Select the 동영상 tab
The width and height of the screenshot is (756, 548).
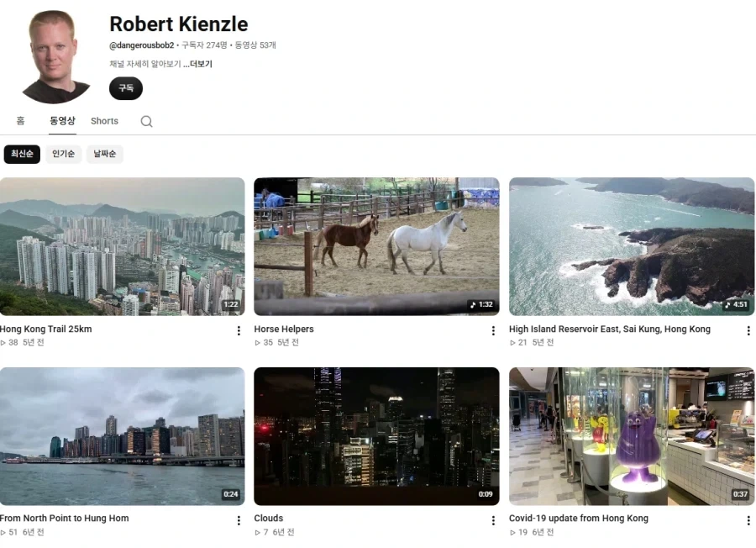coord(63,120)
